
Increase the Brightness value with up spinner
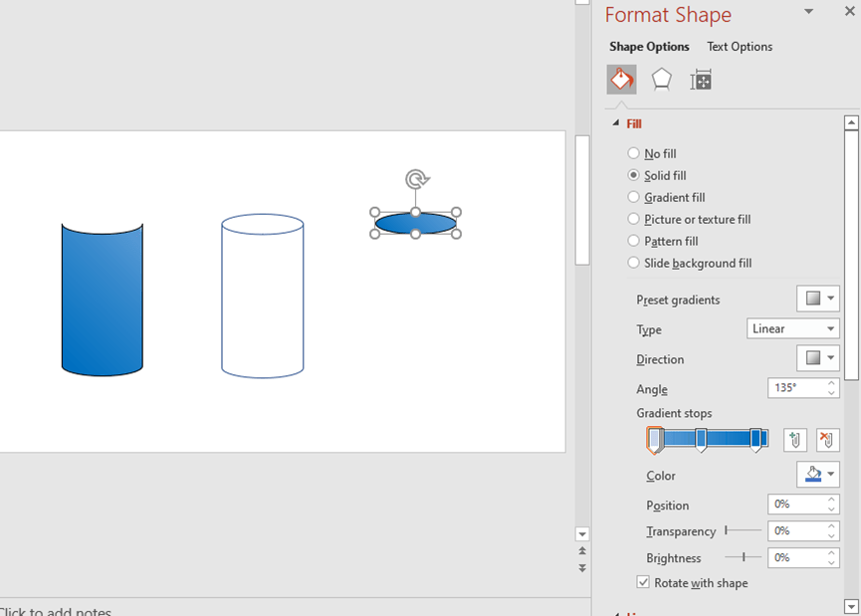pos(831,553)
